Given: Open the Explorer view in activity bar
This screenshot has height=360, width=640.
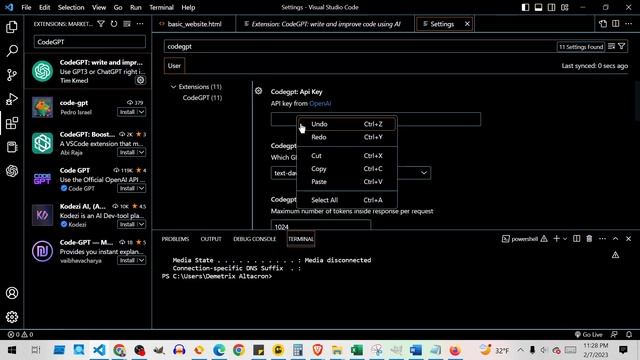Looking at the screenshot, I should click(x=12, y=27).
